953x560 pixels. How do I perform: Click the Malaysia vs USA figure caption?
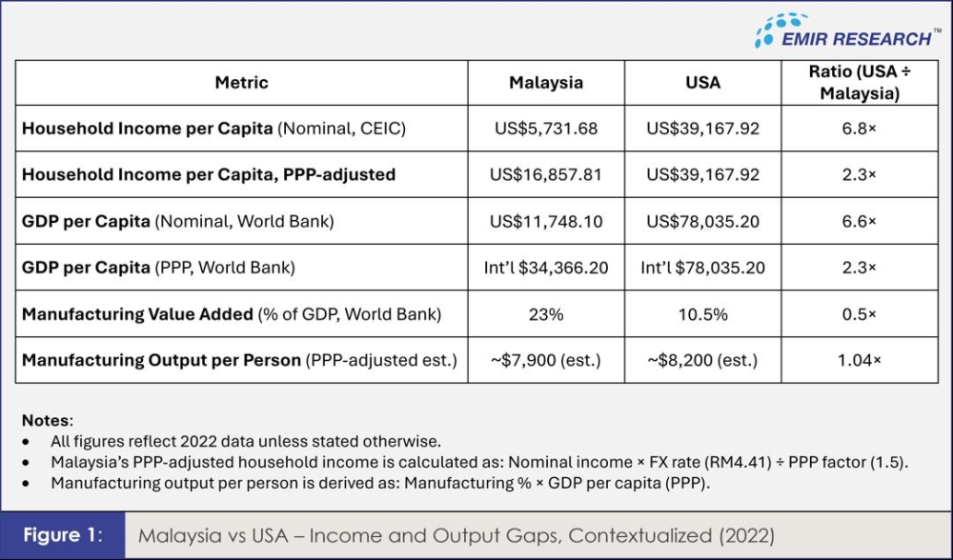coord(456,535)
